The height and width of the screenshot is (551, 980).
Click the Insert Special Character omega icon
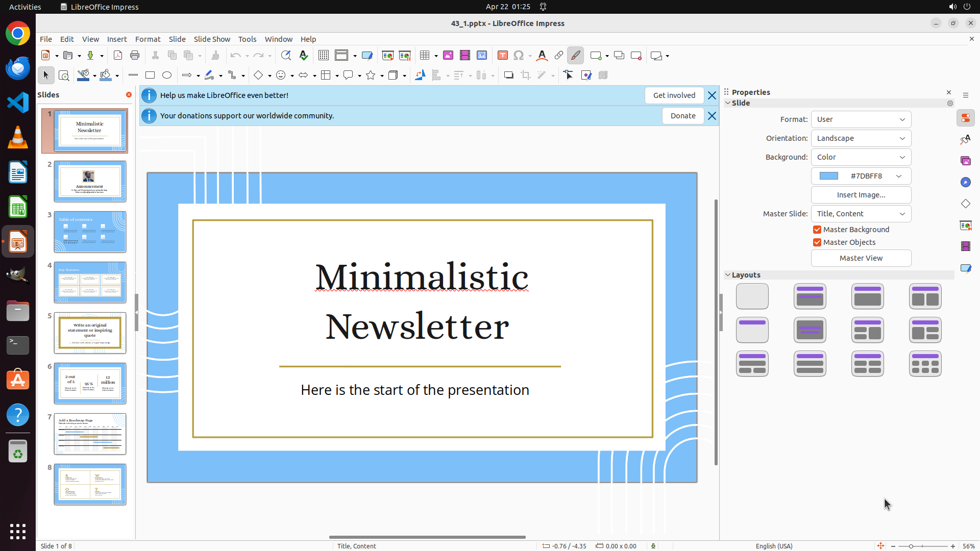(x=519, y=56)
